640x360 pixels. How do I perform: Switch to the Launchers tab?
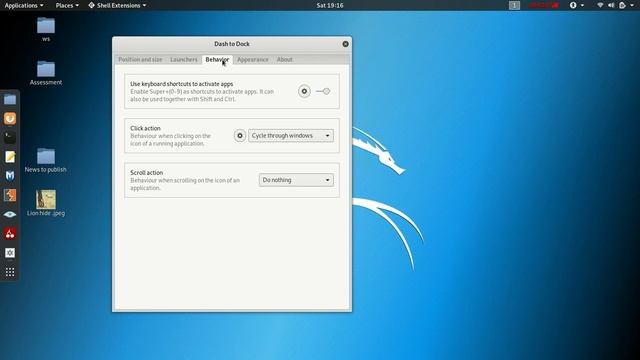184,60
